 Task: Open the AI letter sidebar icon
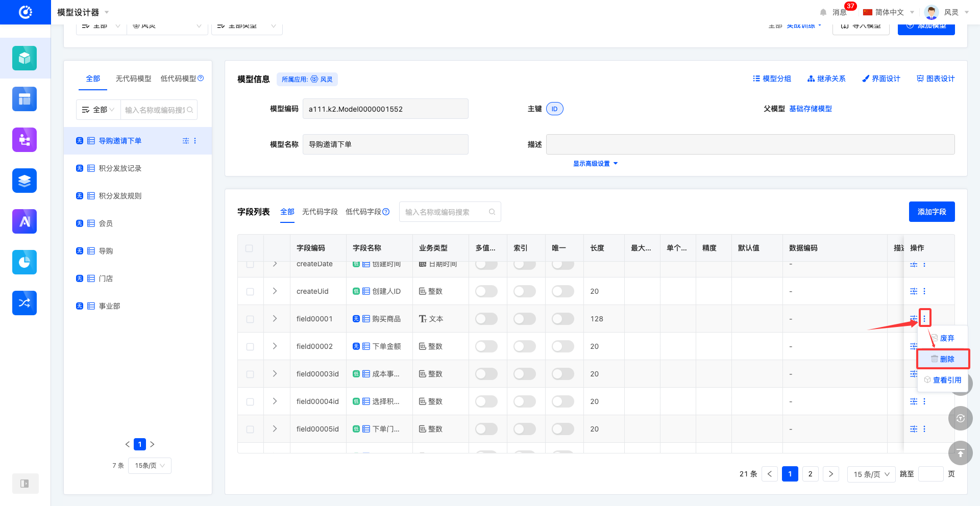click(24, 221)
